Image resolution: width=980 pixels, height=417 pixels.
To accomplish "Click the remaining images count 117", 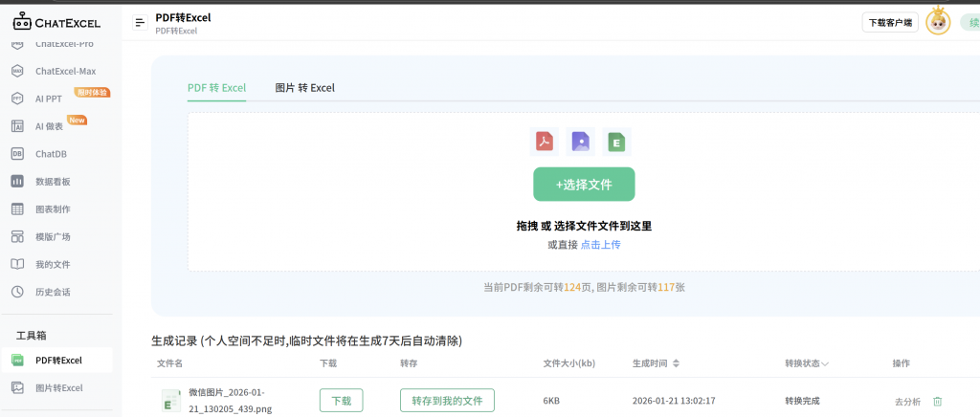I will pyautogui.click(x=666, y=288).
